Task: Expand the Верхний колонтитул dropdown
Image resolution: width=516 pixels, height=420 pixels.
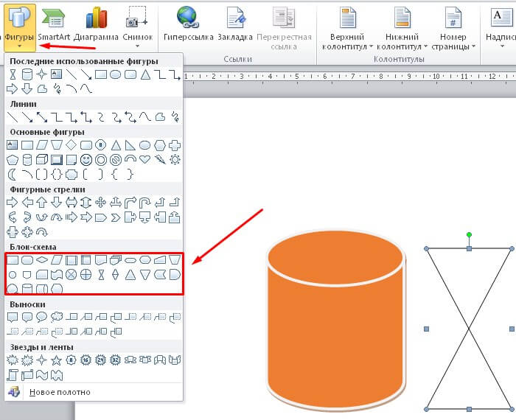Action: (x=347, y=28)
